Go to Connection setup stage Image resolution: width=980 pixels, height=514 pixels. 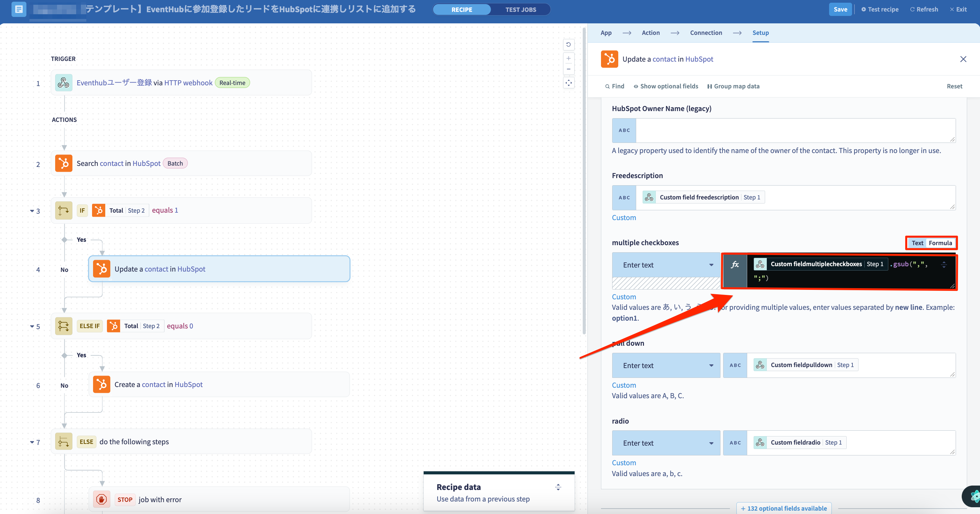(706, 33)
